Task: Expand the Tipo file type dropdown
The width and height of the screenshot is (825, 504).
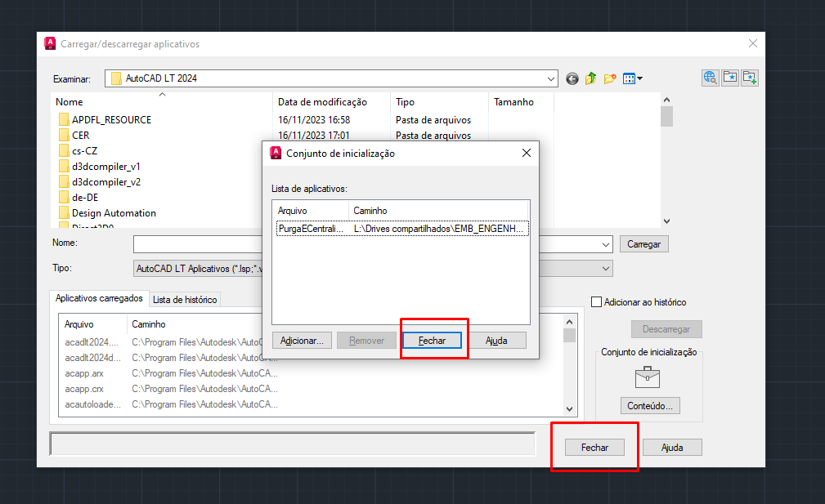Action: tap(605, 268)
